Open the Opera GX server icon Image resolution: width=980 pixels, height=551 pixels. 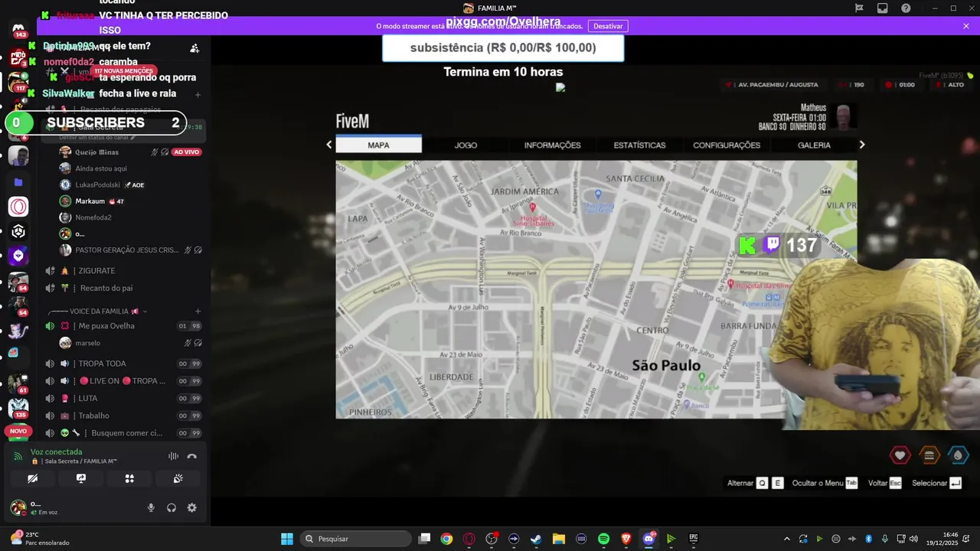(x=18, y=207)
